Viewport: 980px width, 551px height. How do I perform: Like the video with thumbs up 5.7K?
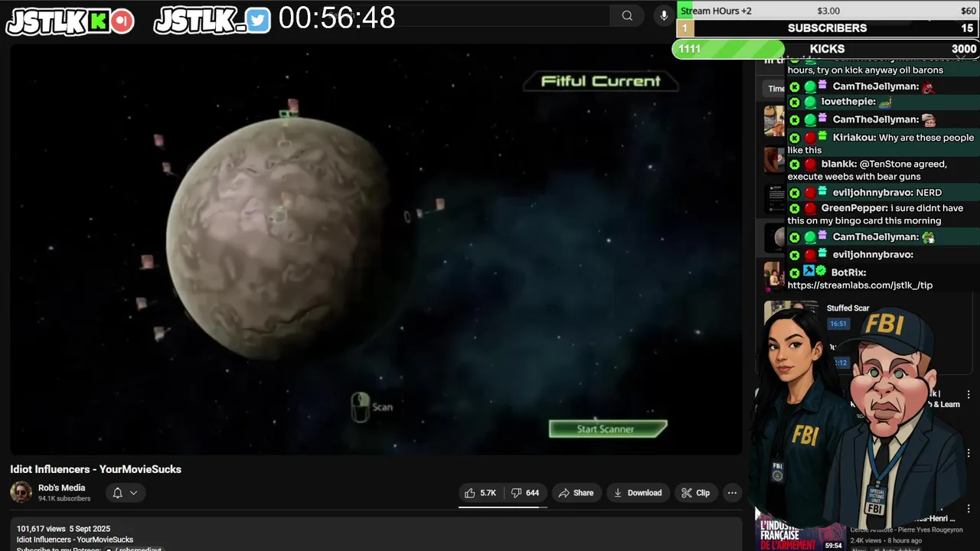[481, 493]
